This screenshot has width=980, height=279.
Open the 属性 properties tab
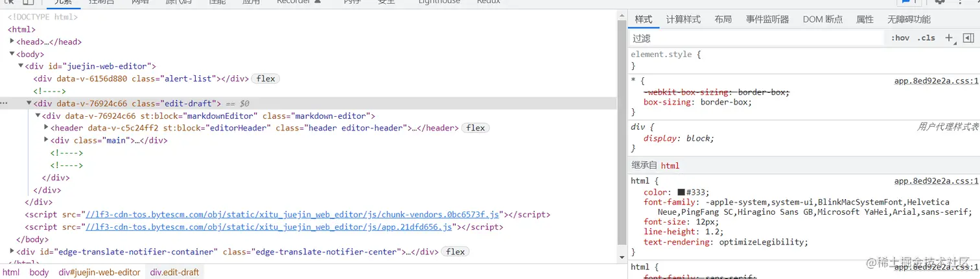click(865, 19)
